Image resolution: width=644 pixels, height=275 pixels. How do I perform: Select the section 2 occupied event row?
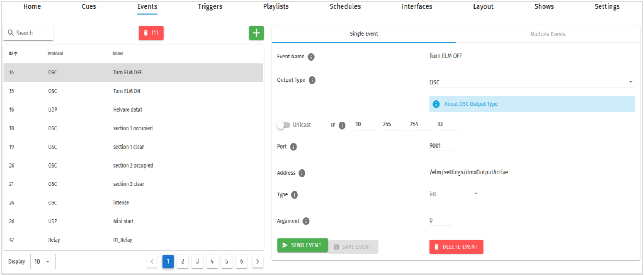133,166
